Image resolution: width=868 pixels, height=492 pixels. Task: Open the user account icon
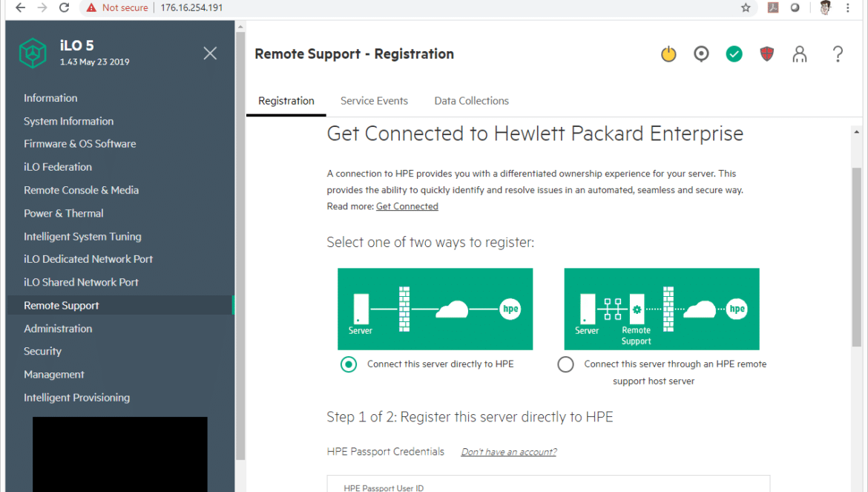(799, 53)
